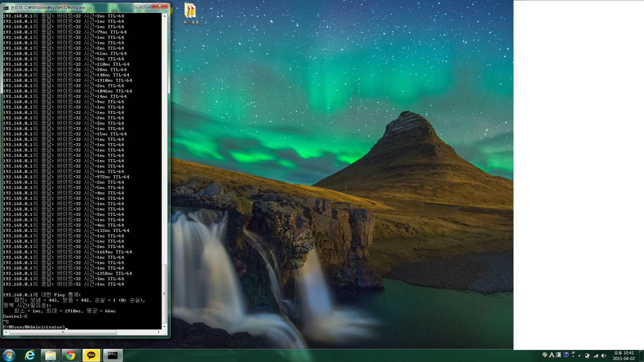Click the cmd horizontal scrollbar left arrow

click(6, 332)
